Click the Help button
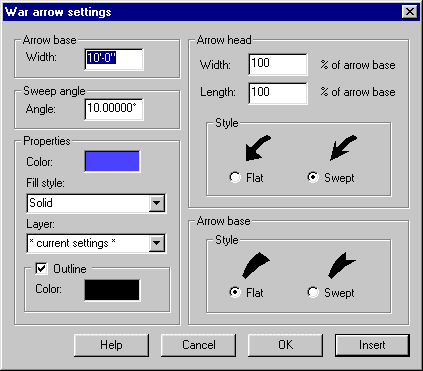 tap(111, 345)
